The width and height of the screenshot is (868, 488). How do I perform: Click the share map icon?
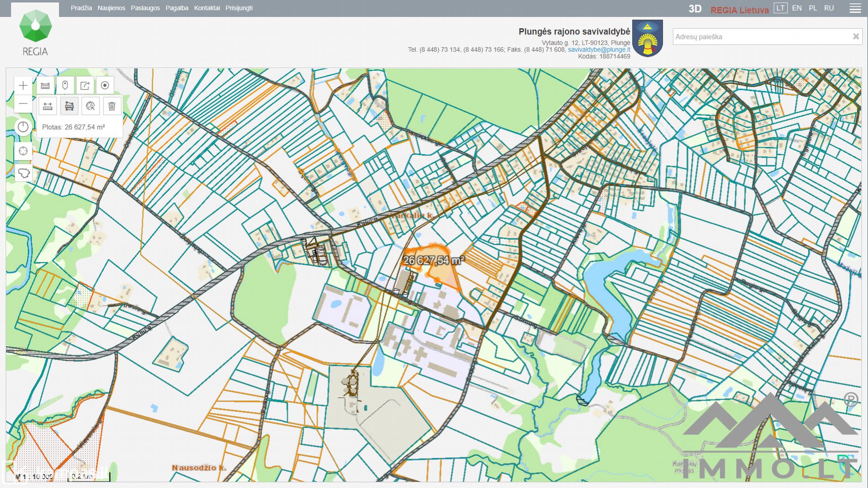coord(85,85)
